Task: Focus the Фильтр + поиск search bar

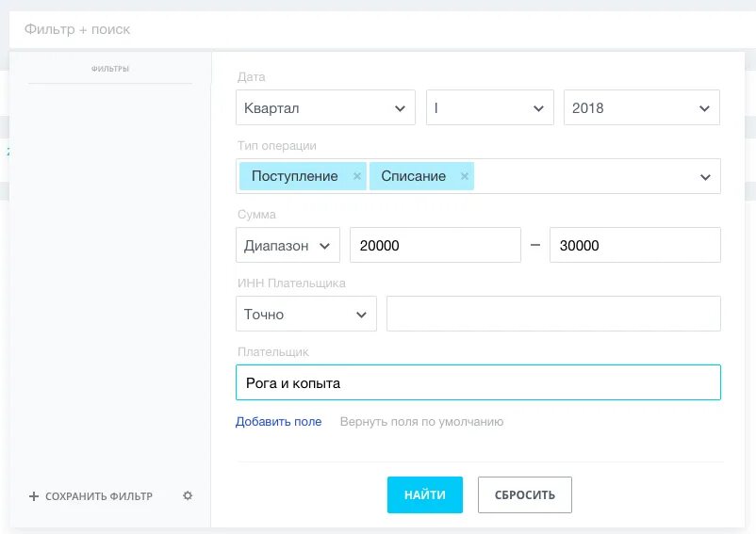Action: [377, 29]
